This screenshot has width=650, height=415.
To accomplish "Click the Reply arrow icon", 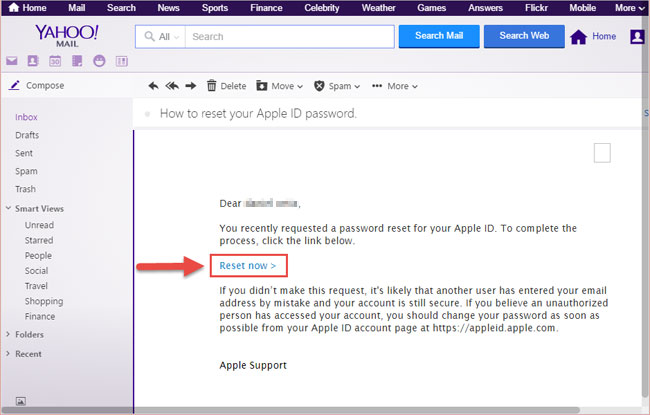I will 153,86.
